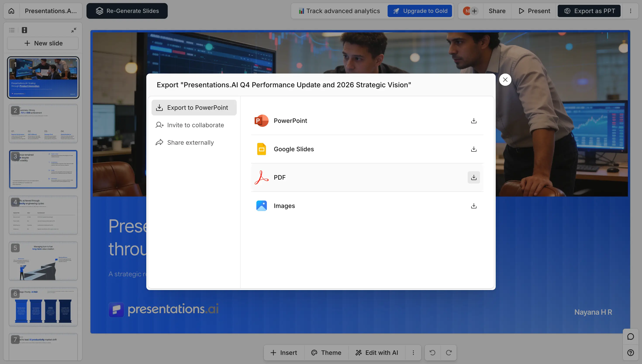Select slide 2 thumbnail
642x364 pixels.
click(43, 124)
